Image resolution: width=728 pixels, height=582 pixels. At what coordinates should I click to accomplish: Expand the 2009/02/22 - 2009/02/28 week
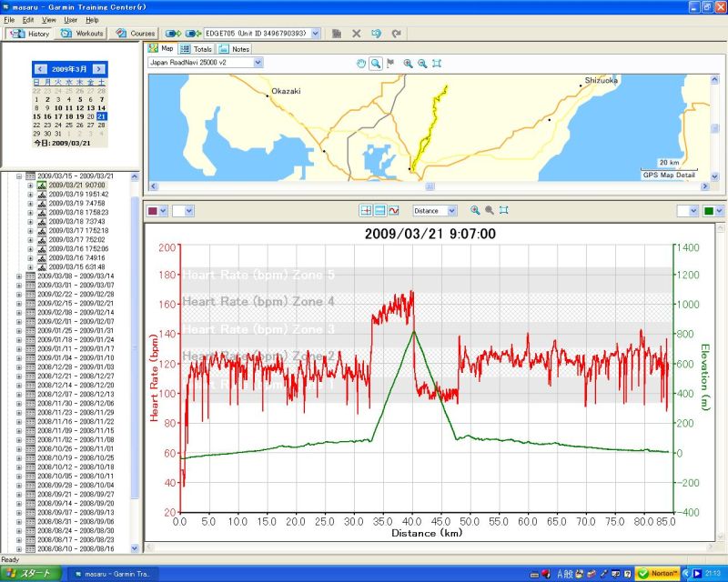click(19, 295)
